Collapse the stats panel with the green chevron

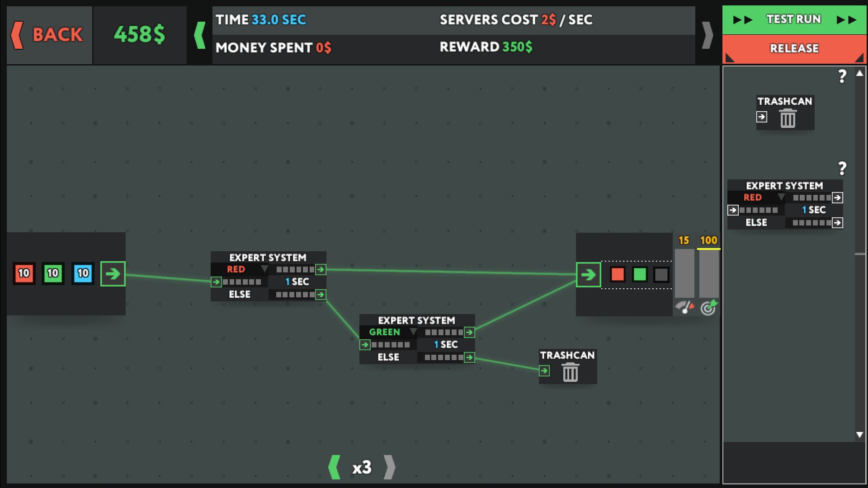[199, 35]
